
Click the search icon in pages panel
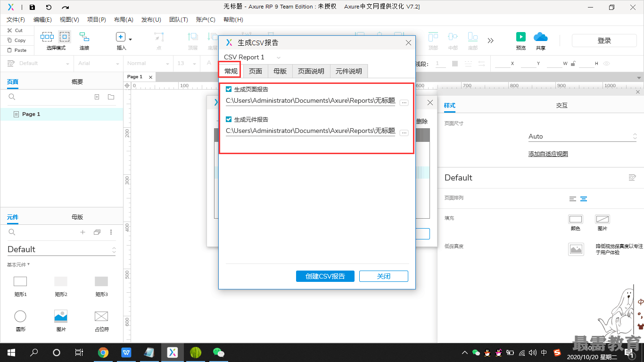click(12, 97)
